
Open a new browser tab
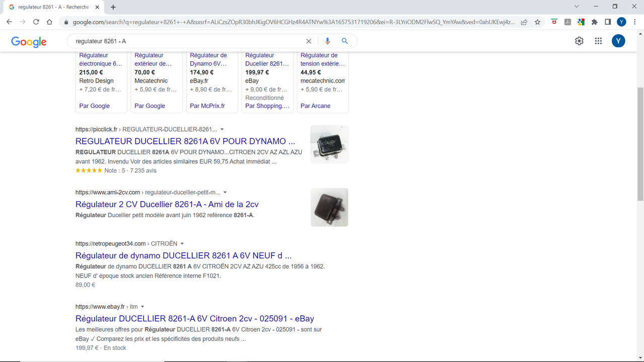point(113,7)
